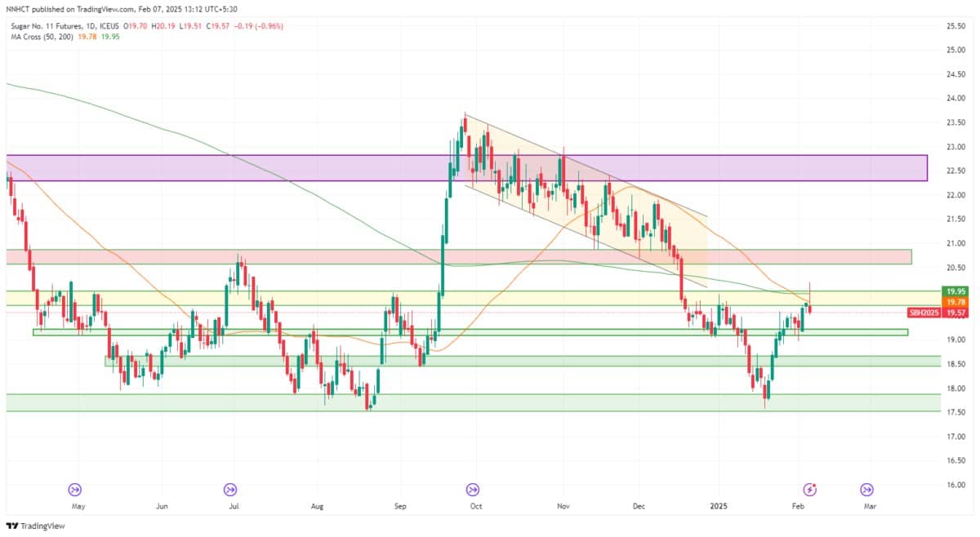Click the purple event icon above May

tap(74, 490)
